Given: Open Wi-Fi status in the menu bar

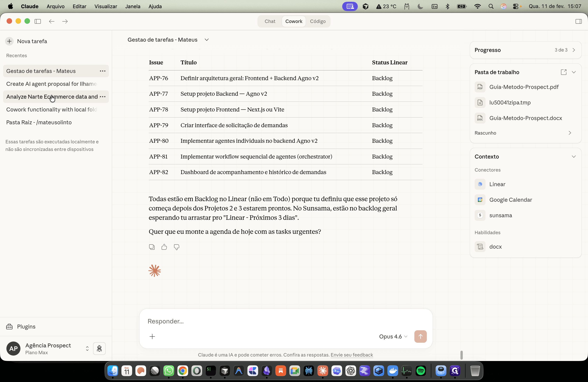Looking at the screenshot, I should click(x=477, y=6).
